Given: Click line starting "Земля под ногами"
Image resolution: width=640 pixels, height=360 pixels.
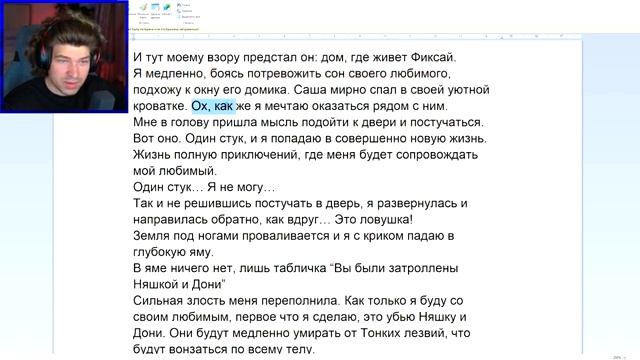Looking at the screenshot, I should (293, 236).
